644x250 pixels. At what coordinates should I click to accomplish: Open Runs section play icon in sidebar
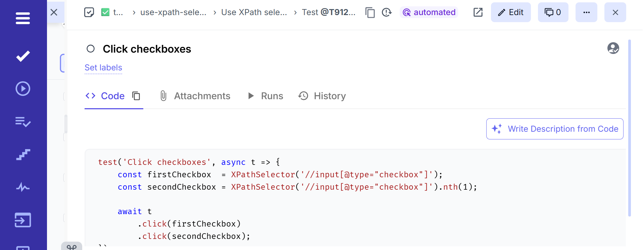[x=23, y=89]
